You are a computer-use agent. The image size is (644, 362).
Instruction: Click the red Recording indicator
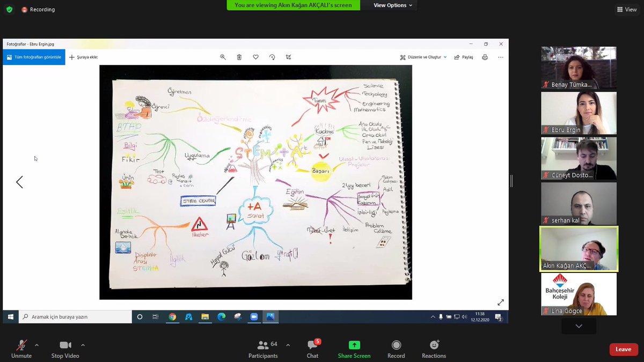38,10
